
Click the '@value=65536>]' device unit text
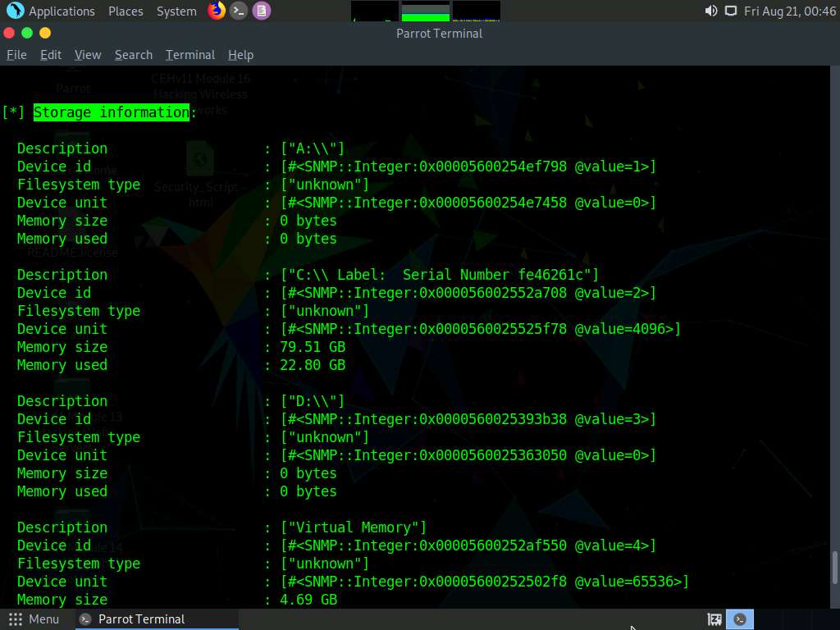pyautogui.click(x=632, y=582)
